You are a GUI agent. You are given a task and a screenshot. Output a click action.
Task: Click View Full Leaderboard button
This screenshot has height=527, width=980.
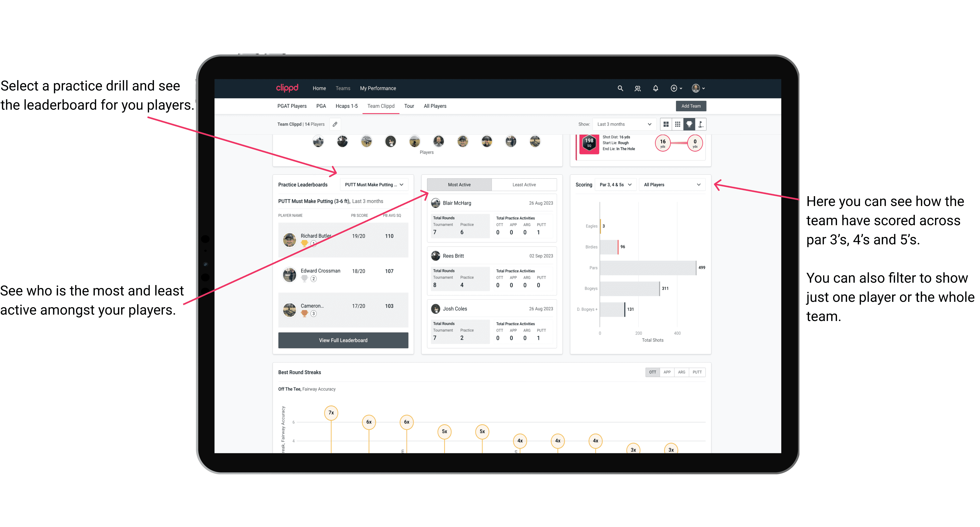click(343, 340)
